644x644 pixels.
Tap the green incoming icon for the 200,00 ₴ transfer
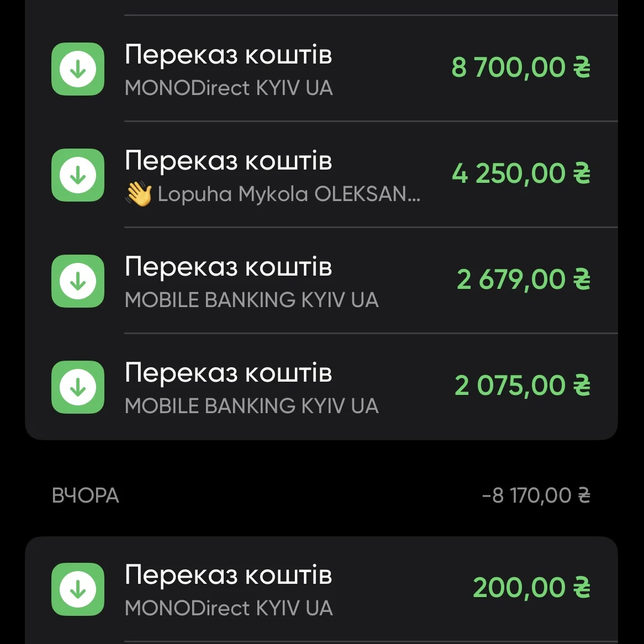coord(78,589)
